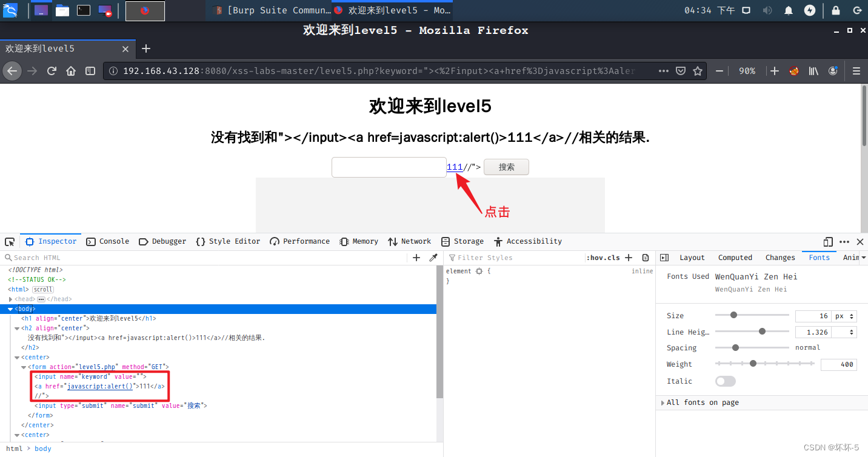Open the Firefox library icon
The image size is (868, 457).
(813, 71)
